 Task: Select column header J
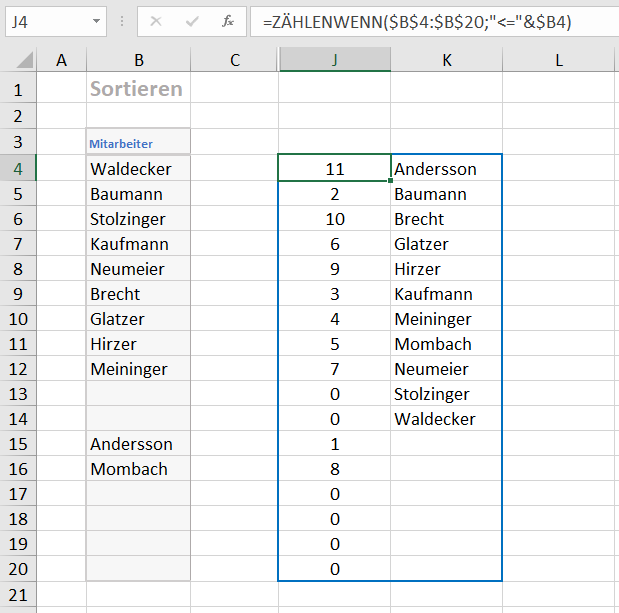[335, 60]
